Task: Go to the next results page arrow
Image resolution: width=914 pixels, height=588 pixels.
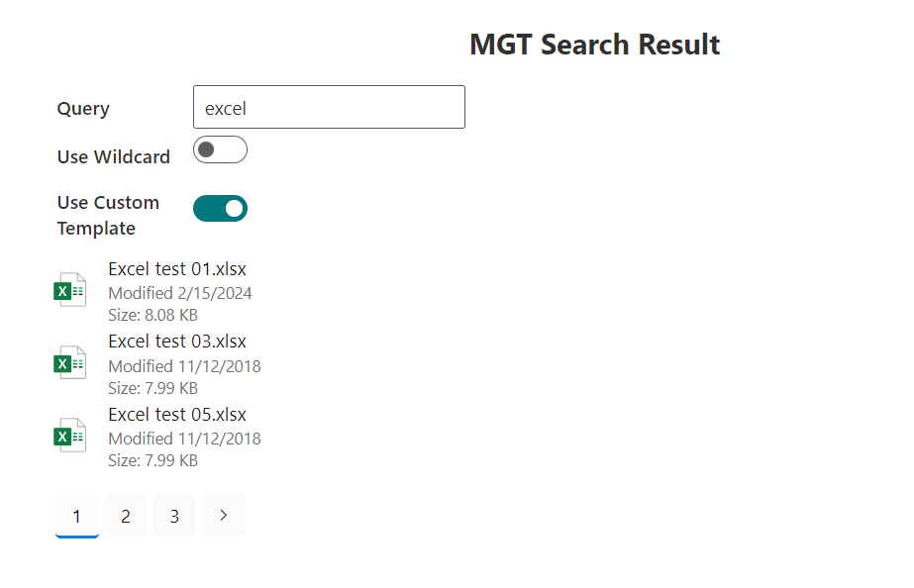Action: tap(224, 515)
